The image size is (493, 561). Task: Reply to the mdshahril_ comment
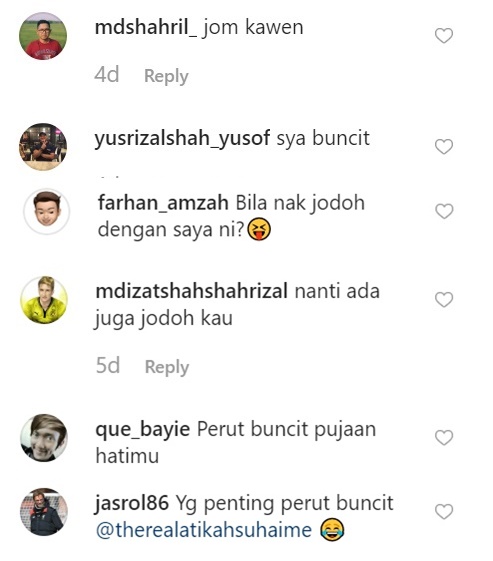tap(166, 76)
